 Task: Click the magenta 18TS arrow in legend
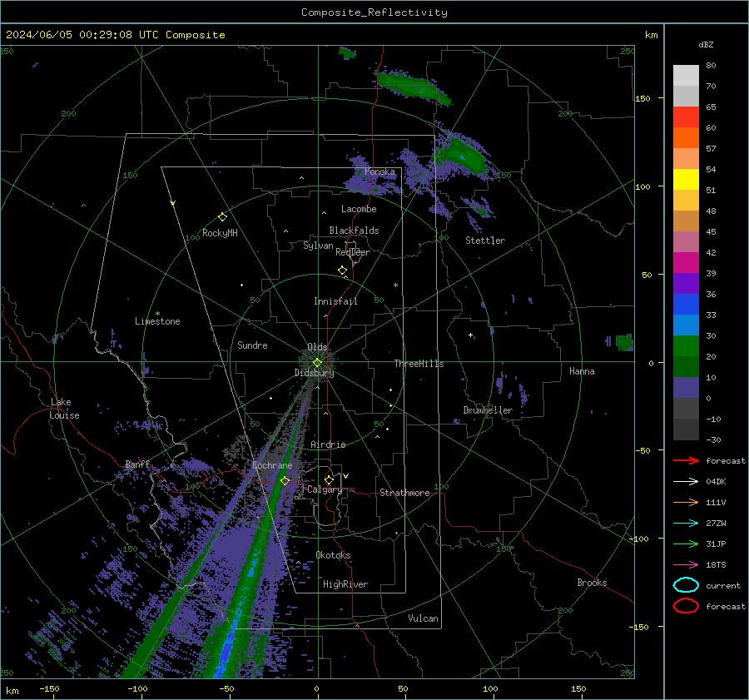click(x=686, y=565)
